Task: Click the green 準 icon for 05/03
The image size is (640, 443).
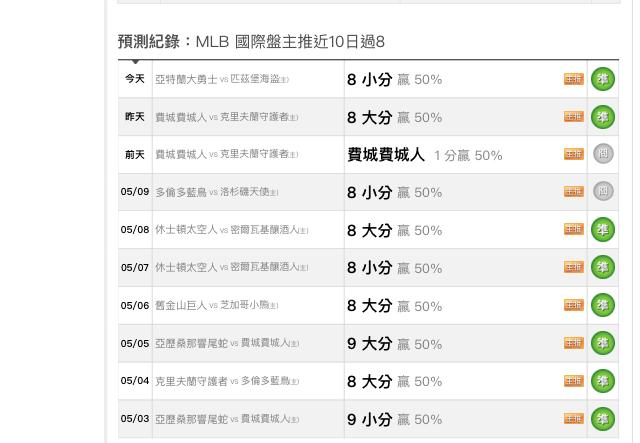Action: 603,419
